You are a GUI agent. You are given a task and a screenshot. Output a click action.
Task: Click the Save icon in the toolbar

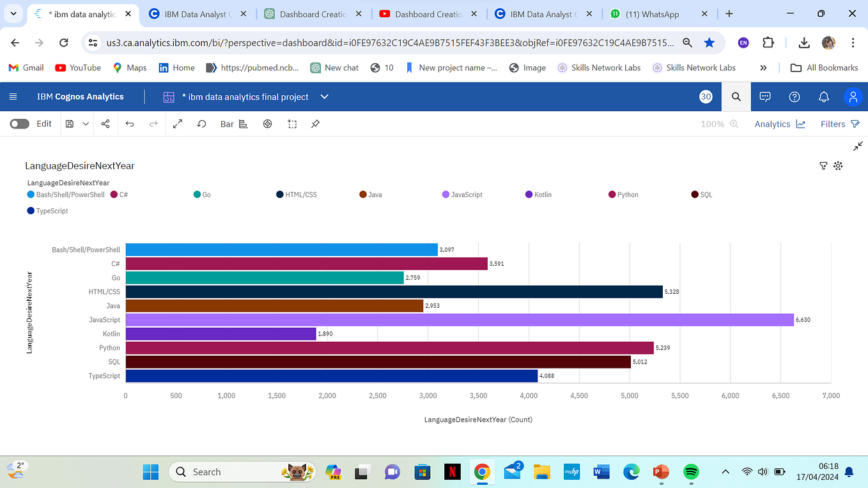point(70,124)
